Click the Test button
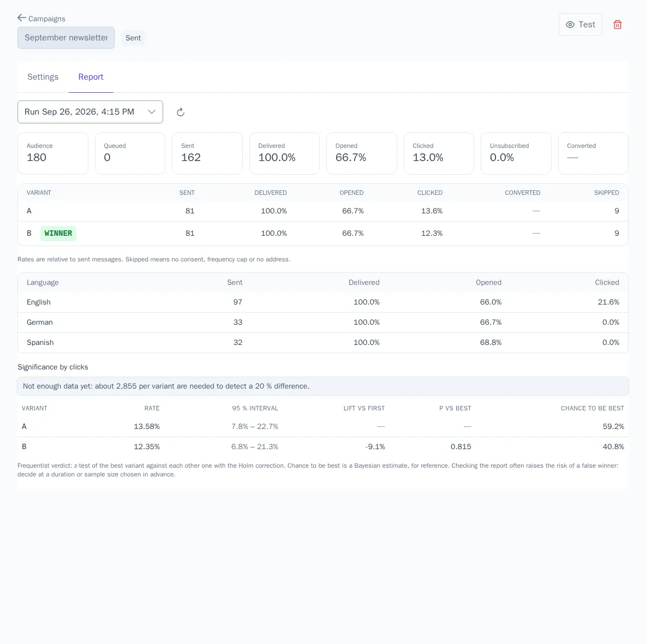The width and height of the screenshot is (646, 644). 580,25
